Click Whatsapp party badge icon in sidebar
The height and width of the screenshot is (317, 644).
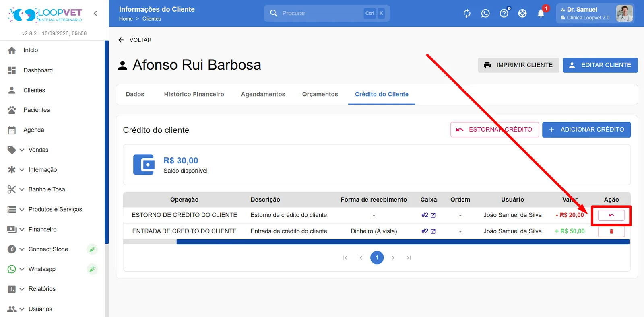click(93, 269)
